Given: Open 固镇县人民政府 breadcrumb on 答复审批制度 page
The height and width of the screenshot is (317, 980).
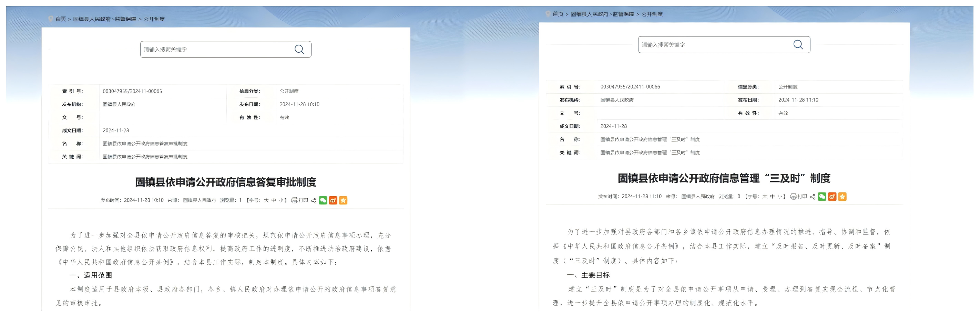Looking at the screenshot, I should click(x=92, y=19).
